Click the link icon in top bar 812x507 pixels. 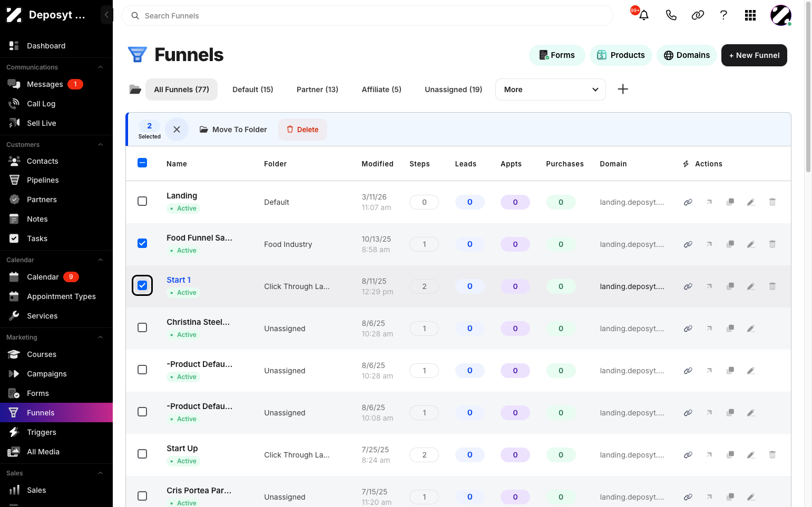pos(698,15)
